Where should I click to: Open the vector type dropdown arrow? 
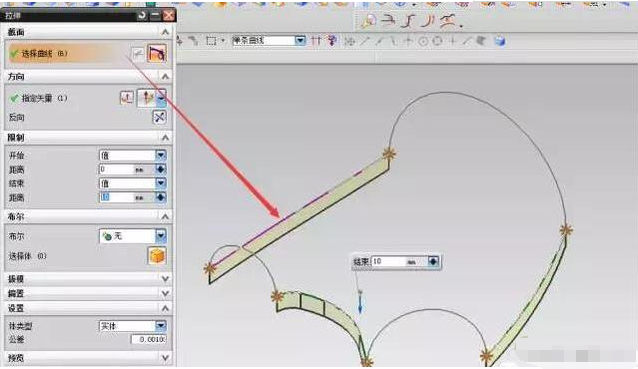[x=161, y=98]
